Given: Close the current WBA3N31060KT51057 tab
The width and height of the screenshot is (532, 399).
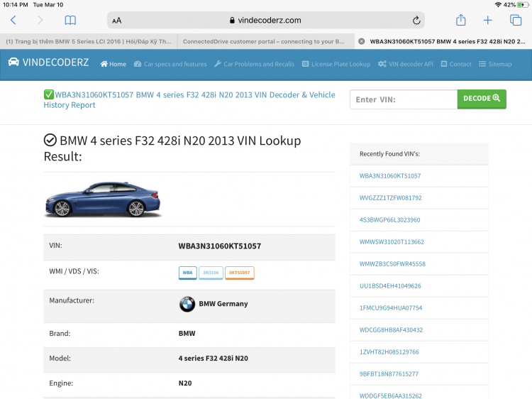Looking at the screenshot, I should point(362,41).
